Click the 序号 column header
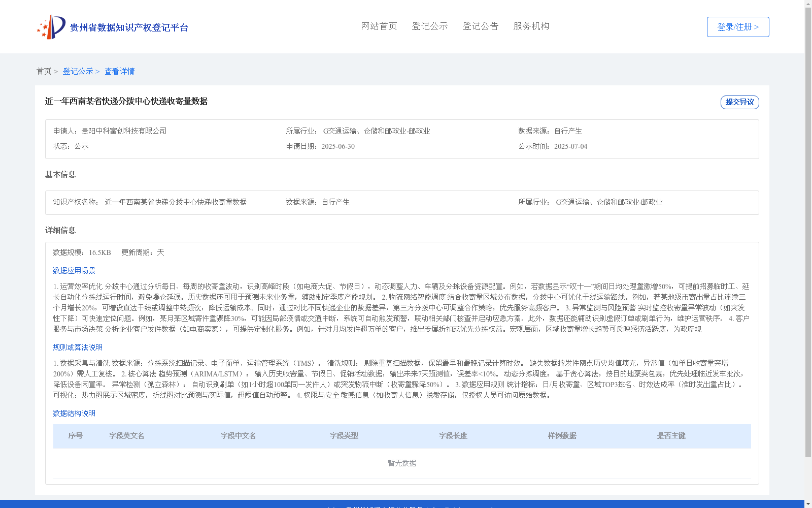Viewport: 812px width, 508px height. coord(76,436)
